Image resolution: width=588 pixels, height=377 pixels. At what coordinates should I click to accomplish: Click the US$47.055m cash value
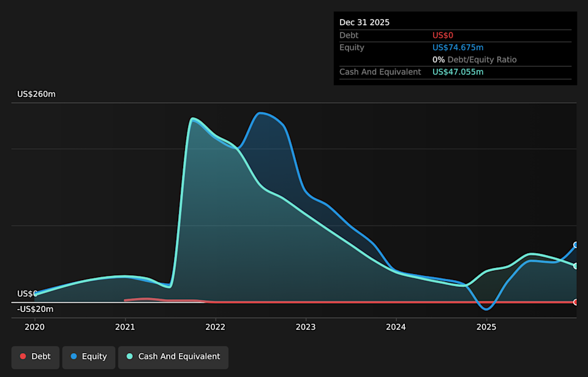click(x=458, y=72)
